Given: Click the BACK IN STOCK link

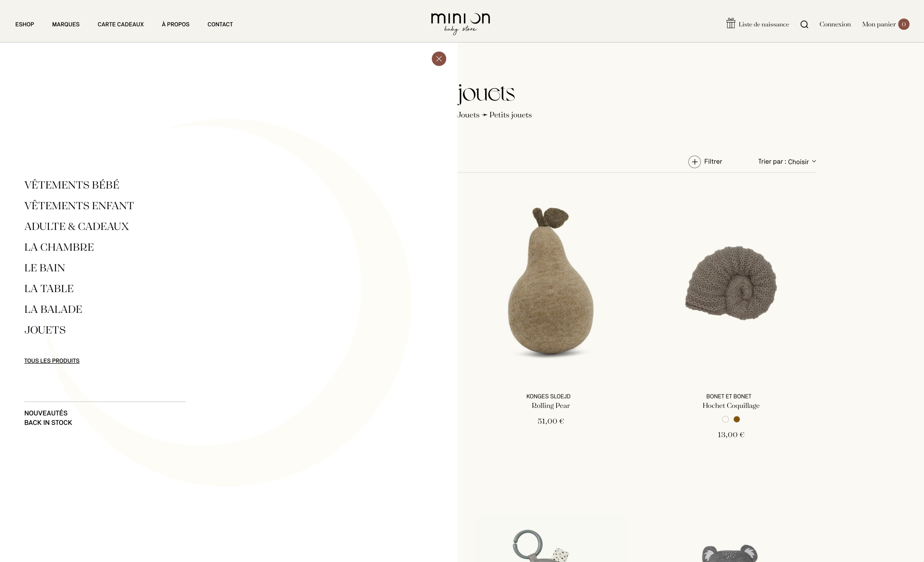Looking at the screenshot, I should pyautogui.click(x=48, y=423).
